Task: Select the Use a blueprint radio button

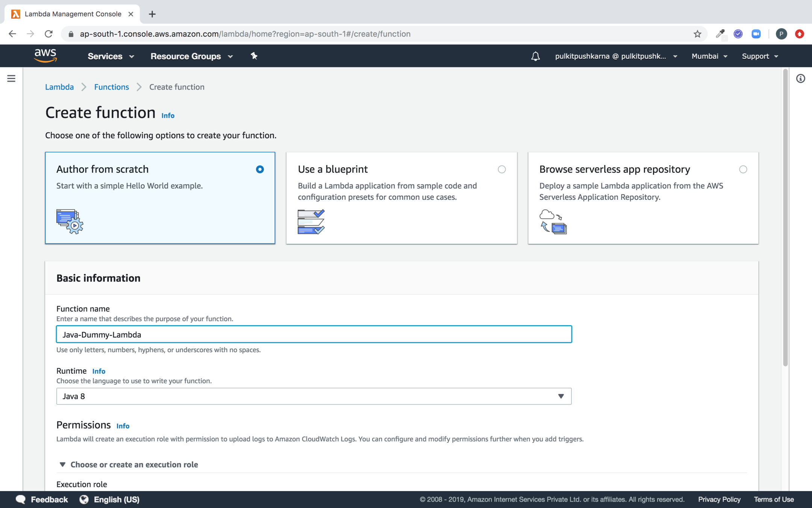Action: tap(501, 169)
